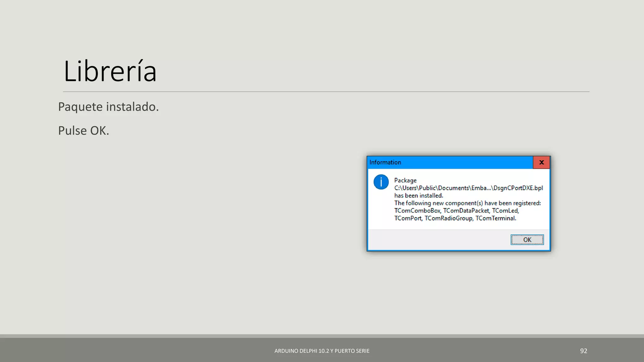Click the TComLed component name
Screen dimensions: 644x362
505,211
